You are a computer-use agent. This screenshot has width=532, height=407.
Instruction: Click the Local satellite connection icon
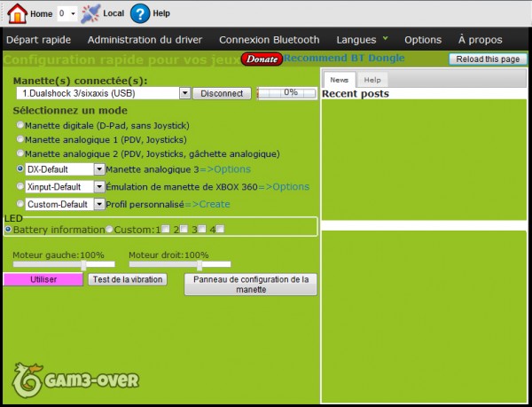pos(90,13)
